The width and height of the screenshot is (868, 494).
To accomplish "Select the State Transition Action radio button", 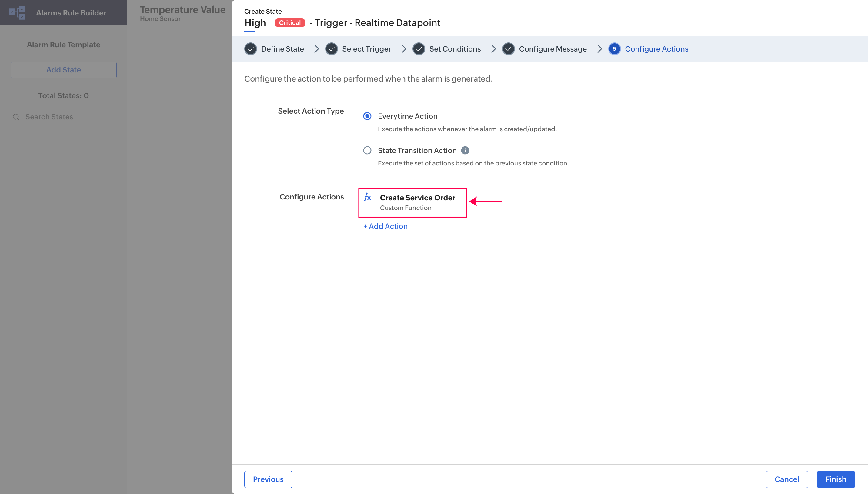I will click(x=367, y=150).
